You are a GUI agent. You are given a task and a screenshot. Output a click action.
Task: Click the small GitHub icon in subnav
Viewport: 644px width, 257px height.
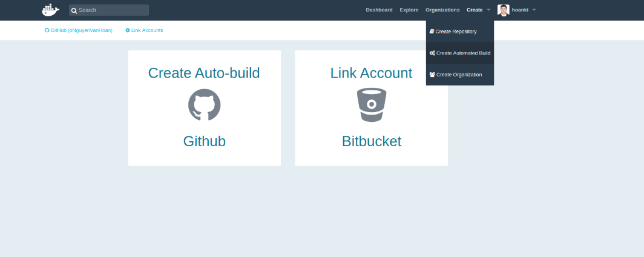coord(47,30)
